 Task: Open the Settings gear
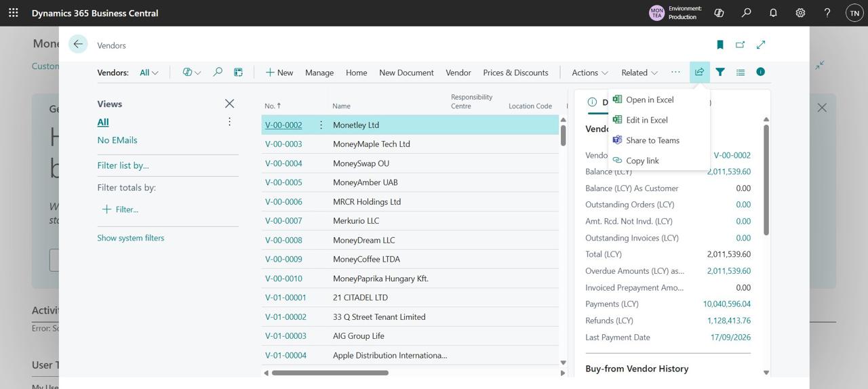[x=800, y=13]
